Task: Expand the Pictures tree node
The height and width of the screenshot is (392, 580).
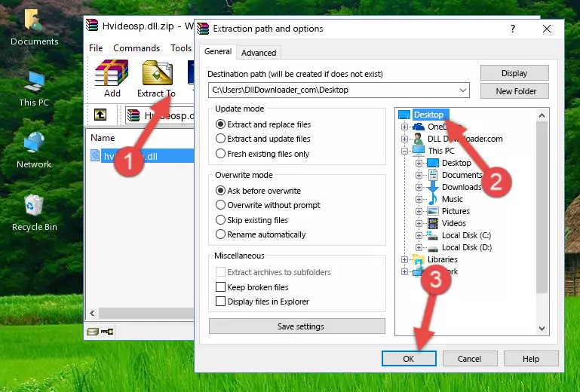Action: pos(419,212)
